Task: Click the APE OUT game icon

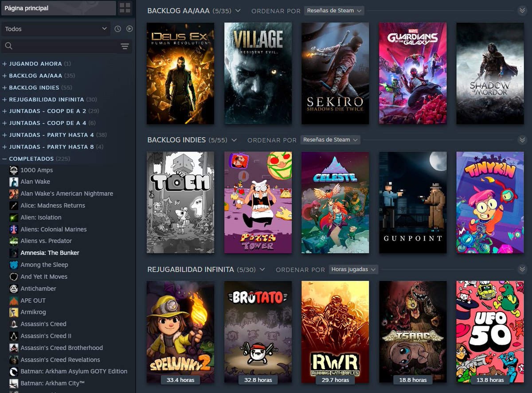Action: [14, 300]
